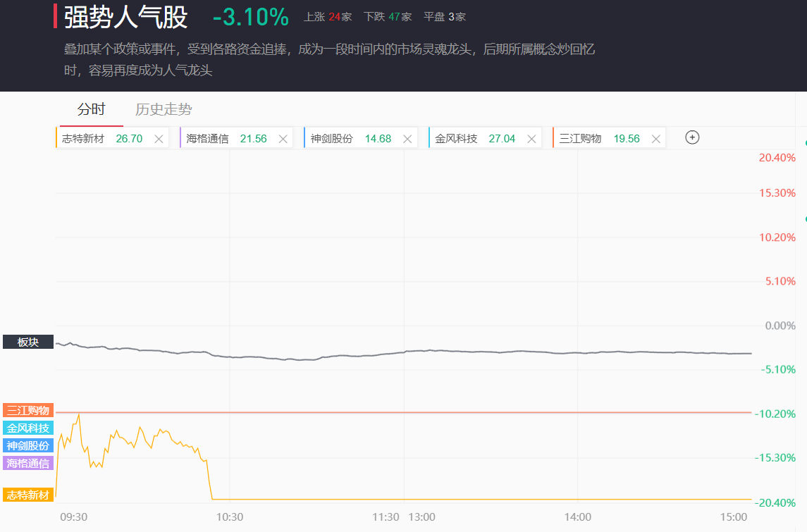Toggle the 金风科技 legend label
The height and width of the screenshot is (532, 807).
(x=28, y=428)
